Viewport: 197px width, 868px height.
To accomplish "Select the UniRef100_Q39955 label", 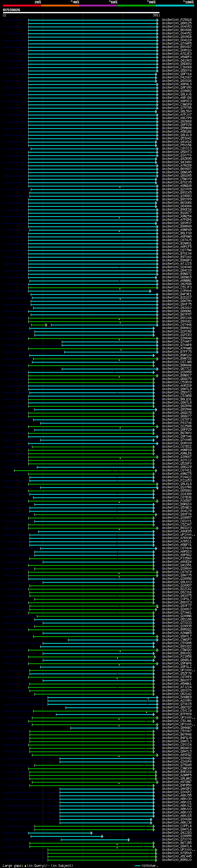I will pos(177,836).
